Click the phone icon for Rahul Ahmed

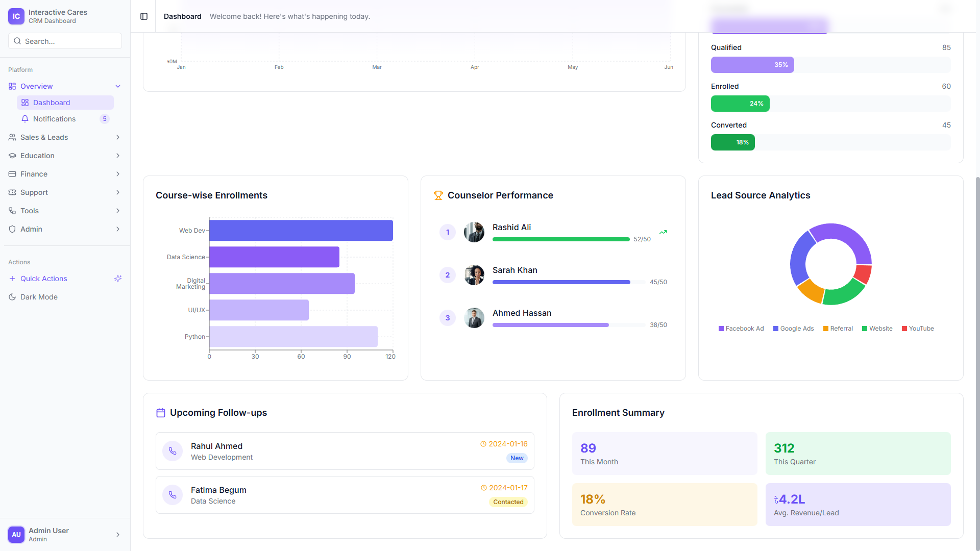[x=173, y=451]
